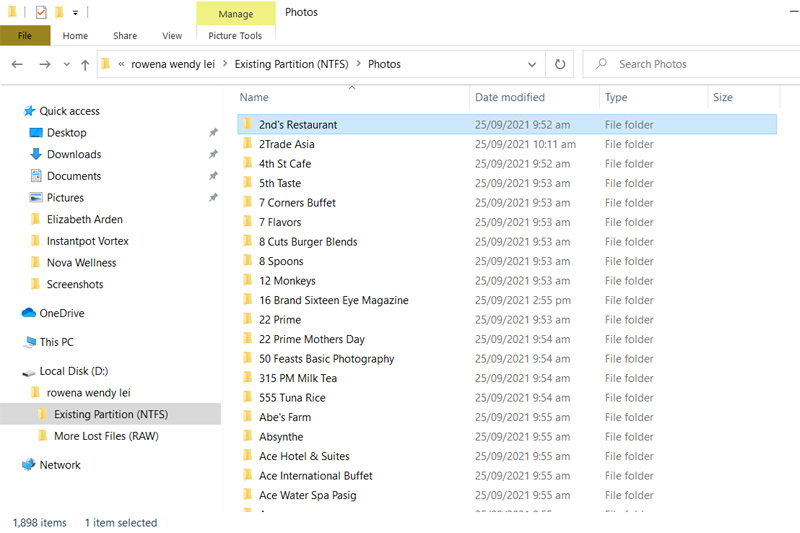The height and width of the screenshot is (533, 800).
Task: Expand the chevron after Existing Partition breadcrumb
Action: (358, 64)
